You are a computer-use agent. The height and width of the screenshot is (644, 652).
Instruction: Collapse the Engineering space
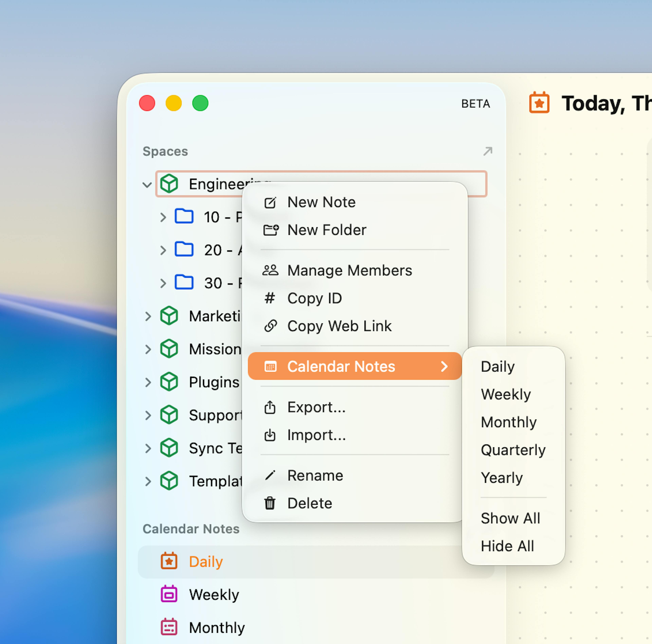[147, 185]
